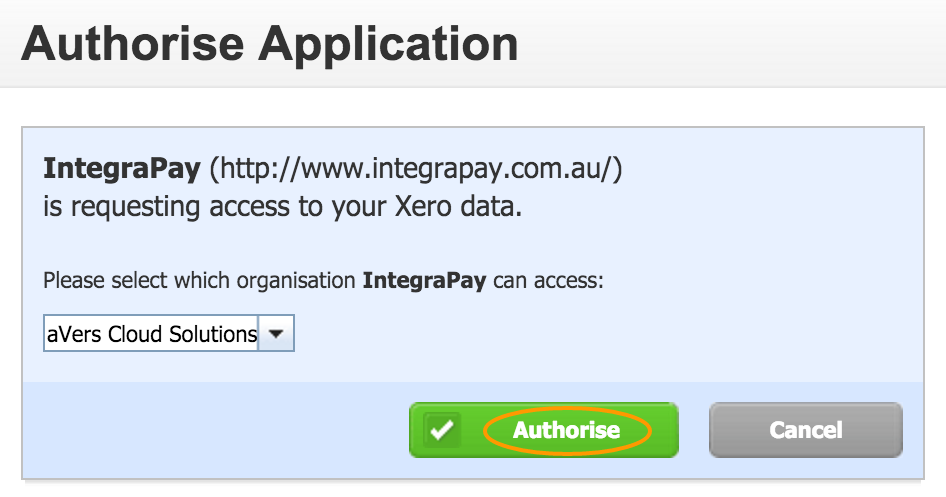The image size is (946, 497).
Task: Open the aVers Cloud Solutions combo box
Action: (x=169, y=333)
